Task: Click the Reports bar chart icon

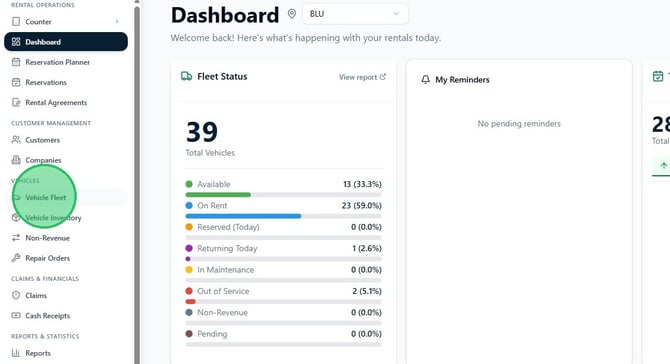Action: point(16,353)
